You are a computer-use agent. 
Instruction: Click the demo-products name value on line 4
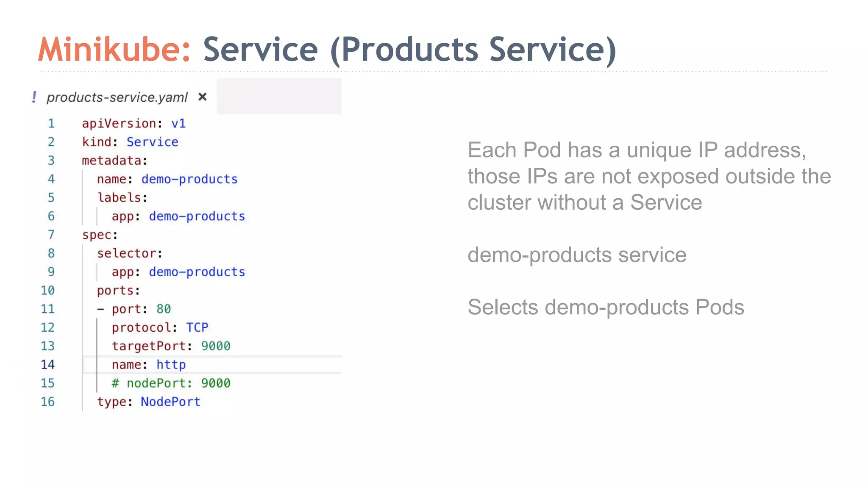click(x=189, y=179)
